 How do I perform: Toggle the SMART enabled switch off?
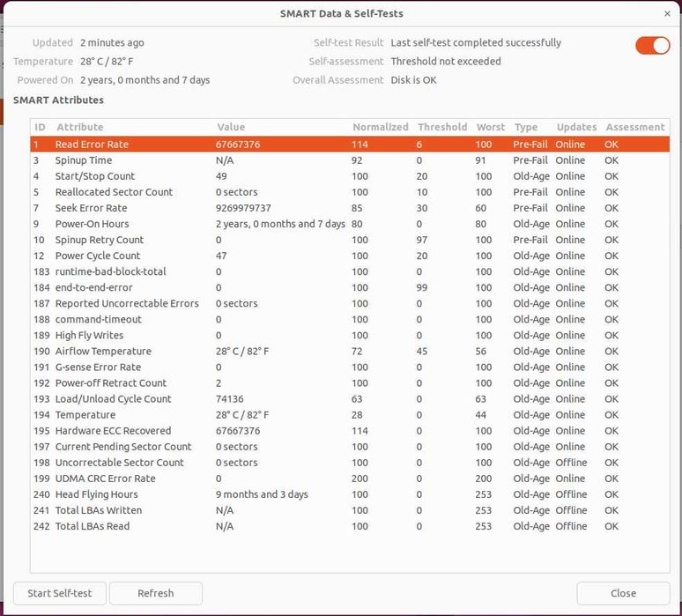click(x=652, y=46)
